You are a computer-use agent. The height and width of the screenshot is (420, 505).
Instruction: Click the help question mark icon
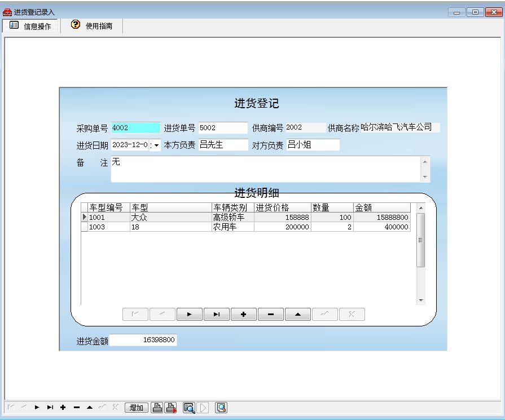76,24
